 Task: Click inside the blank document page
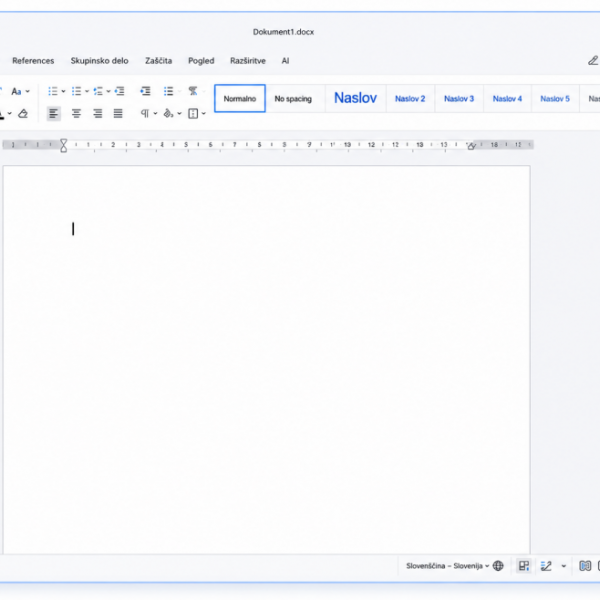(267, 360)
